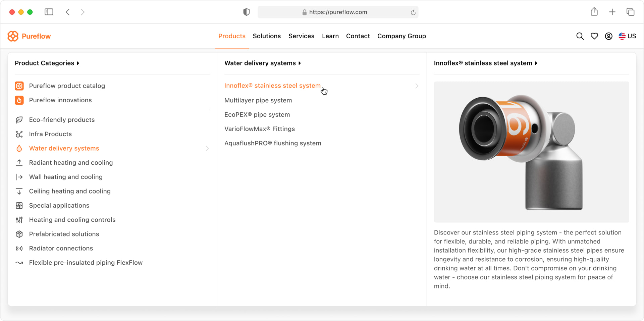Open the Contact menu
This screenshot has height=321, width=644.
click(x=358, y=36)
